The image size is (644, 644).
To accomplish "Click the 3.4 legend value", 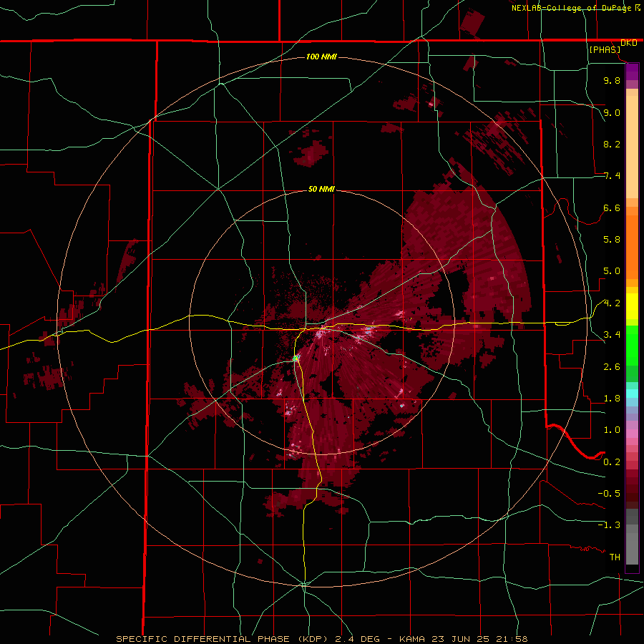I will coord(612,335).
